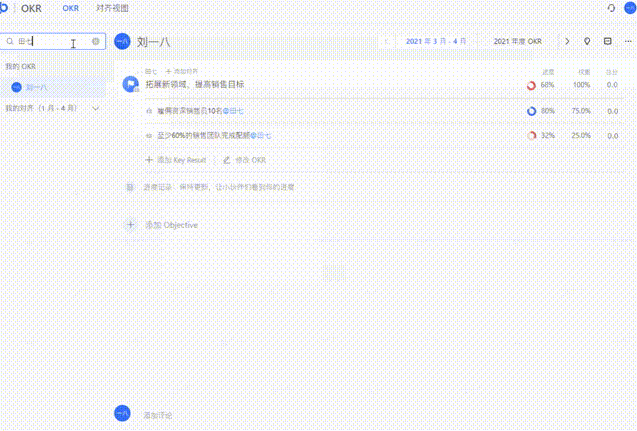Open the blue app logo at top-left
This screenshot has height=431, width=637.
tap(3, 8)
